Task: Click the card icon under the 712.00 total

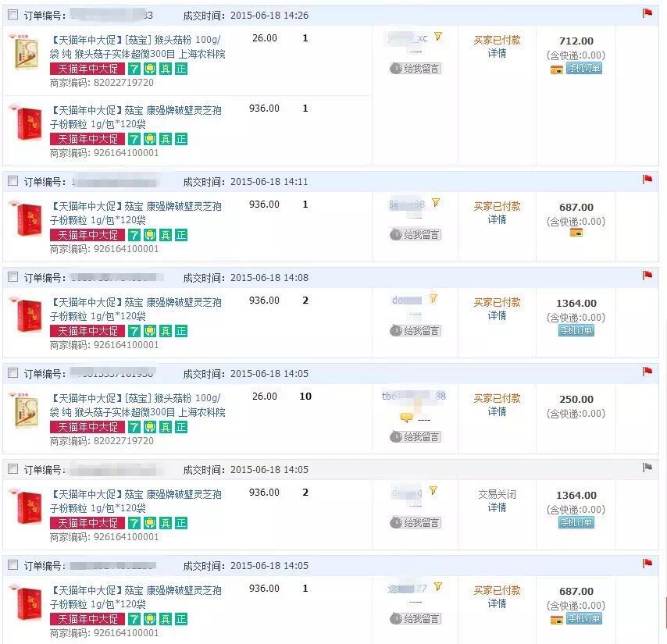Action: (x=557, y=69)
